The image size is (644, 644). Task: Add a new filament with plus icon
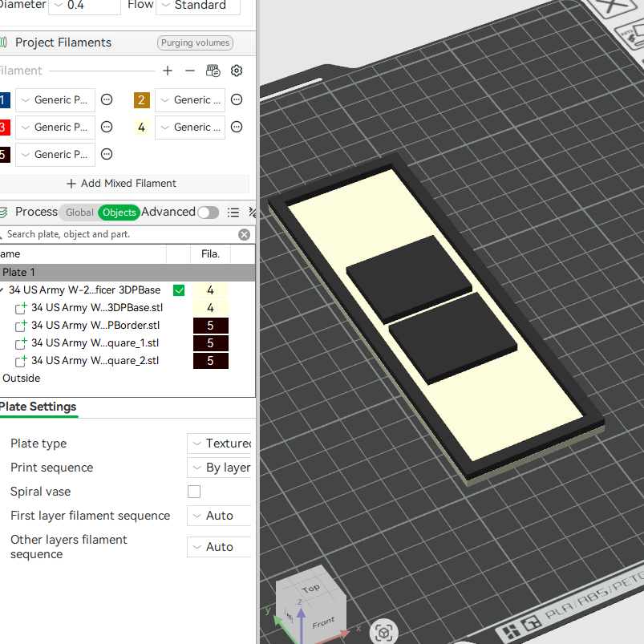tap(167, 71)
